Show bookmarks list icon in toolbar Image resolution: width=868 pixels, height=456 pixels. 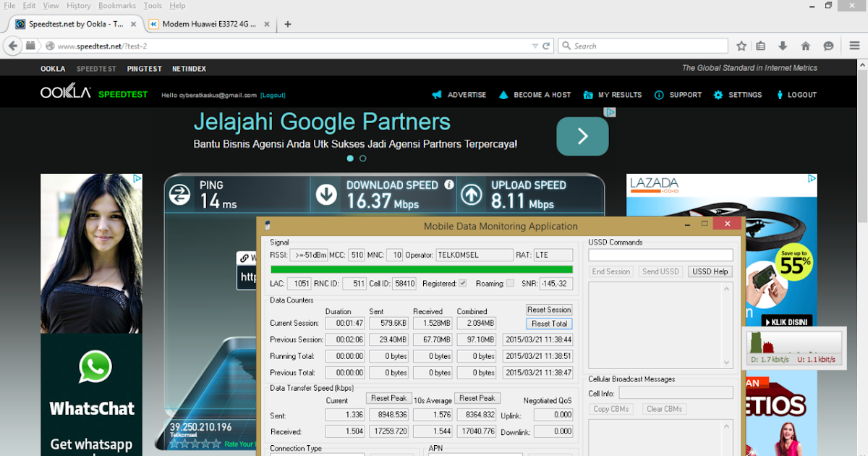click(x=761, y=46)
